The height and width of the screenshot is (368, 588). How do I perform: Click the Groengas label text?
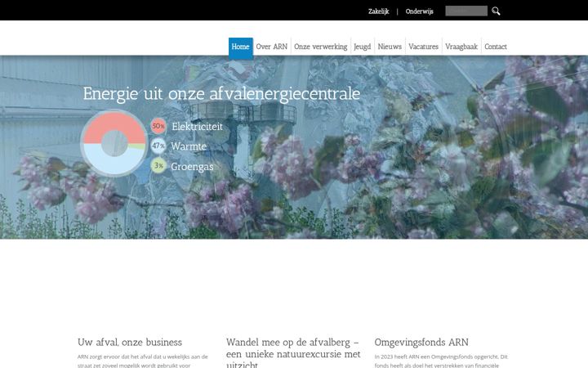click(192, 166)
